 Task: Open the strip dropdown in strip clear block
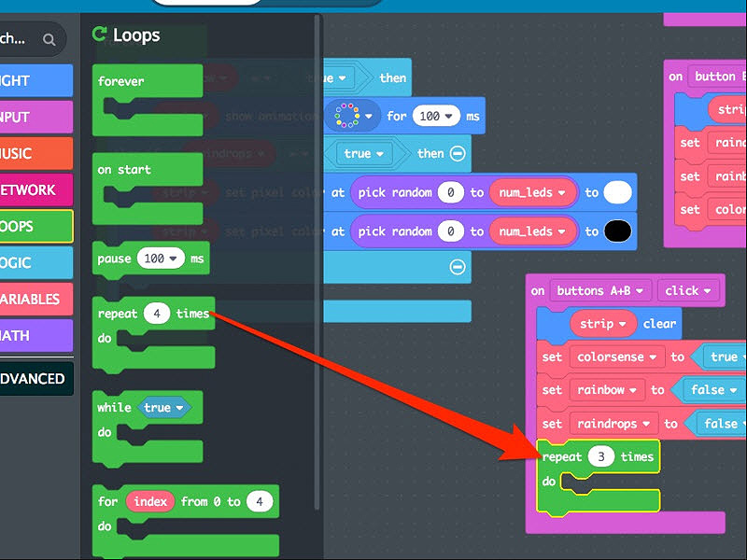pyautogui.click(x=621, y=323)
